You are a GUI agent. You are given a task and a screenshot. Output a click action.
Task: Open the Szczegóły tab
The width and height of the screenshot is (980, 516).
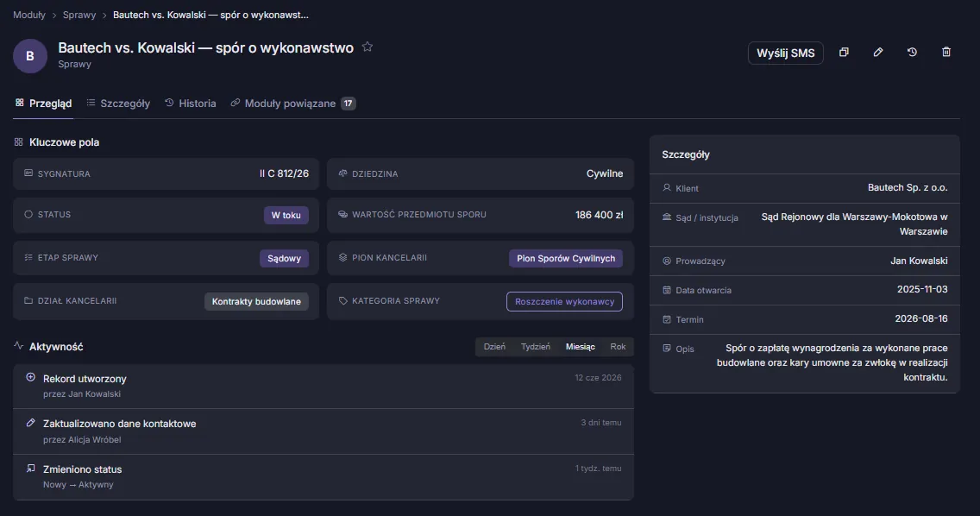[118, 104]
